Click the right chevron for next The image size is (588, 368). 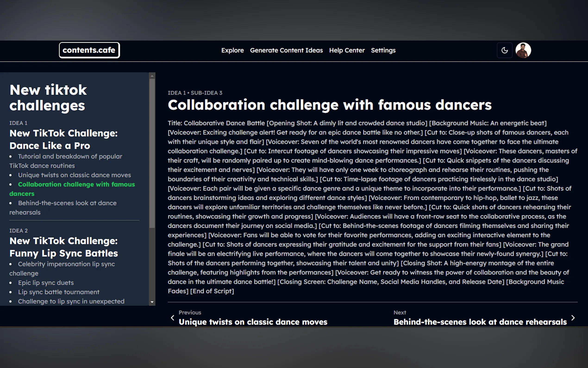(573, 318)
